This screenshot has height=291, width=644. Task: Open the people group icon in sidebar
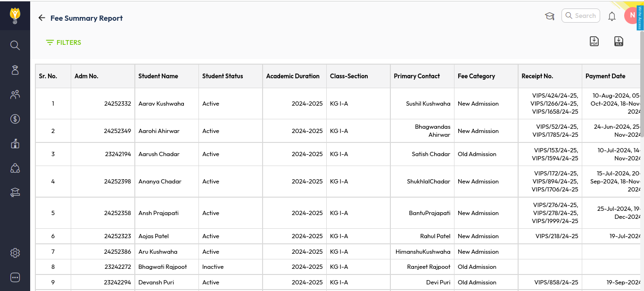tap(15, 95)
